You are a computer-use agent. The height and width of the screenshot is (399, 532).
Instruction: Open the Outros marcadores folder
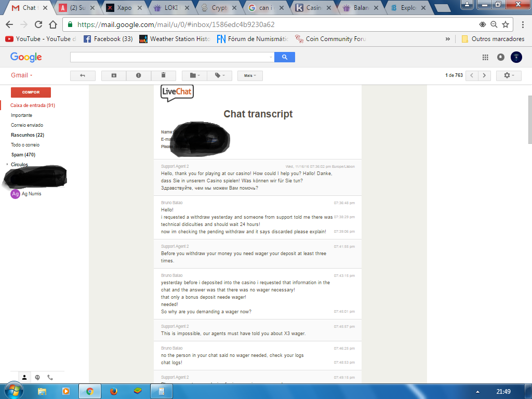(493, 39)
